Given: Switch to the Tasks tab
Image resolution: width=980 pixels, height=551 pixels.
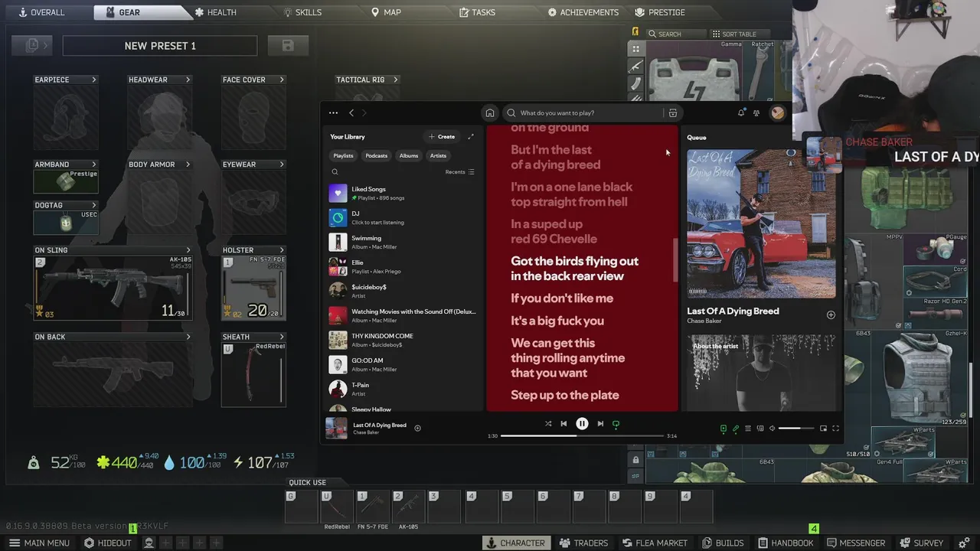Looking at the screenshot, I should coord(477,12).
